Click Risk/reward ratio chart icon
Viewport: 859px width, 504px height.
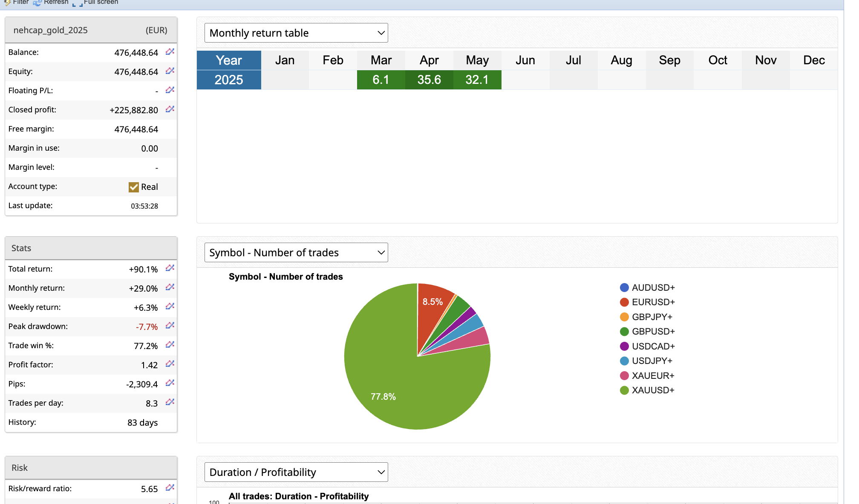tap(170, 488)
